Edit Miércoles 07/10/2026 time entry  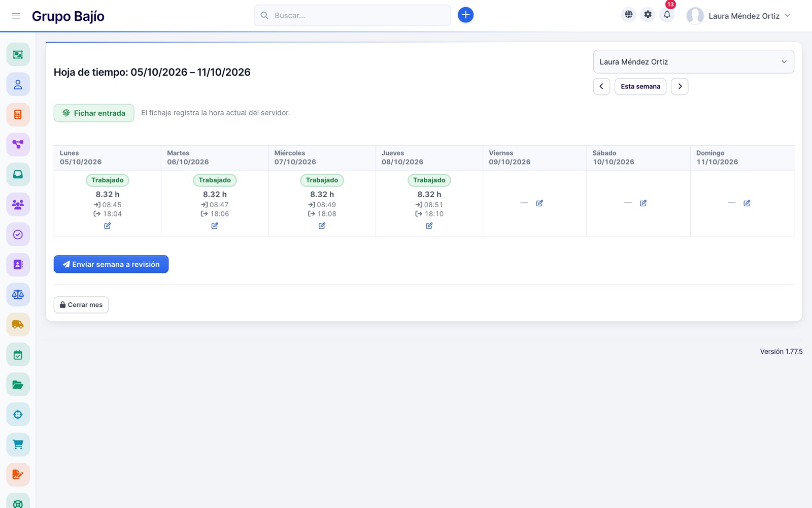pyautogui.click(x=322, y=226)
